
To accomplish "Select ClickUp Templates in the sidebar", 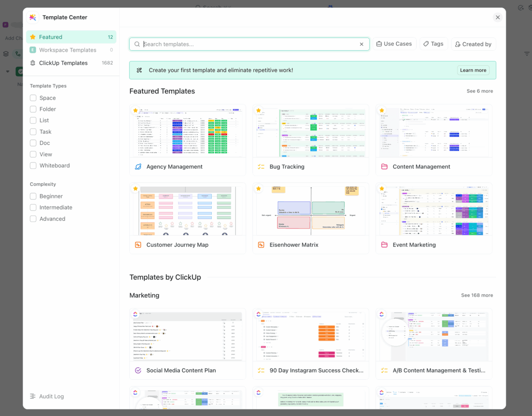I will [63, 63].
